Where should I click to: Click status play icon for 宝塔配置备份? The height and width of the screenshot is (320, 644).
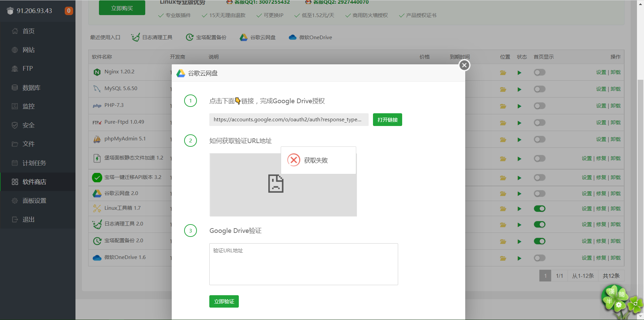(519, 242)
